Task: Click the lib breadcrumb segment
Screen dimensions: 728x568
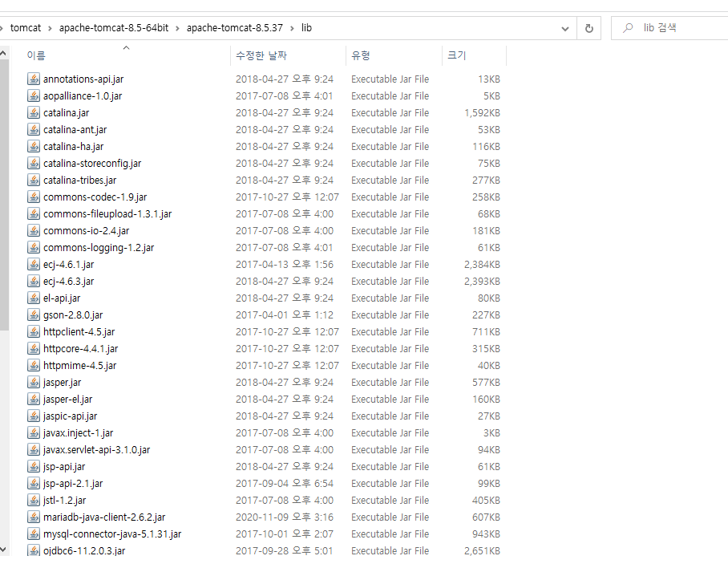Action: point(306,28)
